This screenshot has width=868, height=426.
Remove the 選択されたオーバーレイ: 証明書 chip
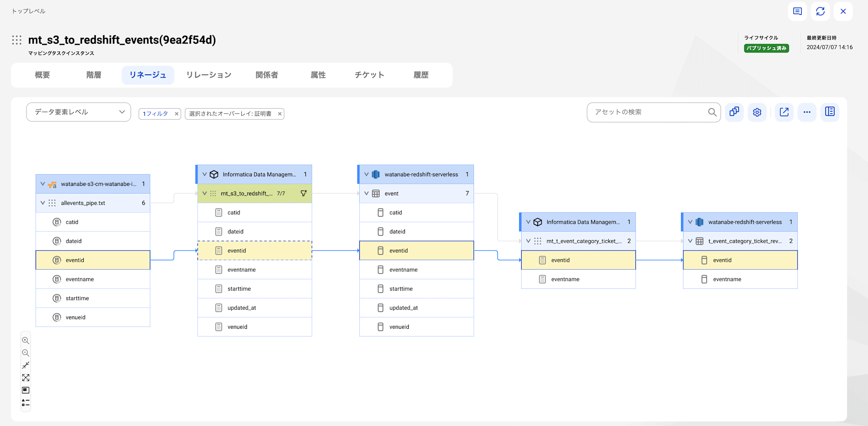pos(280,114)
